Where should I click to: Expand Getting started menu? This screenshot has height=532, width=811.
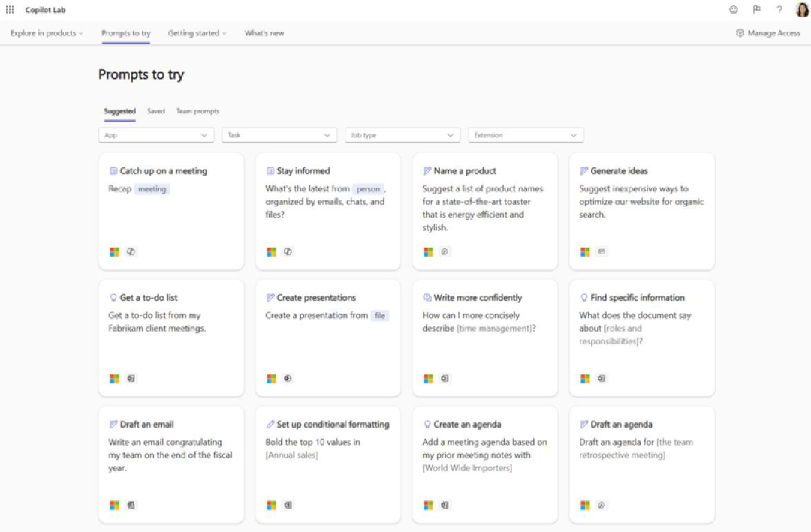tap(197, 32)
